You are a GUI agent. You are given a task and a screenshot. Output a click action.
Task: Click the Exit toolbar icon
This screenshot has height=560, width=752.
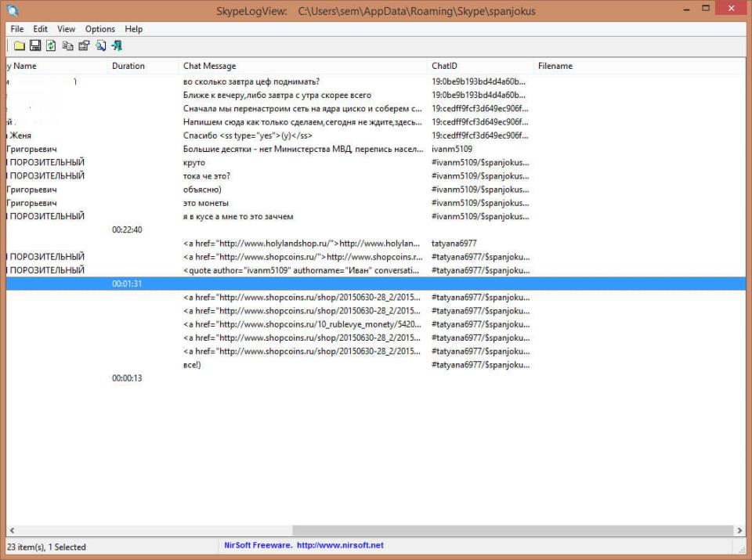(x=117, y=45)
